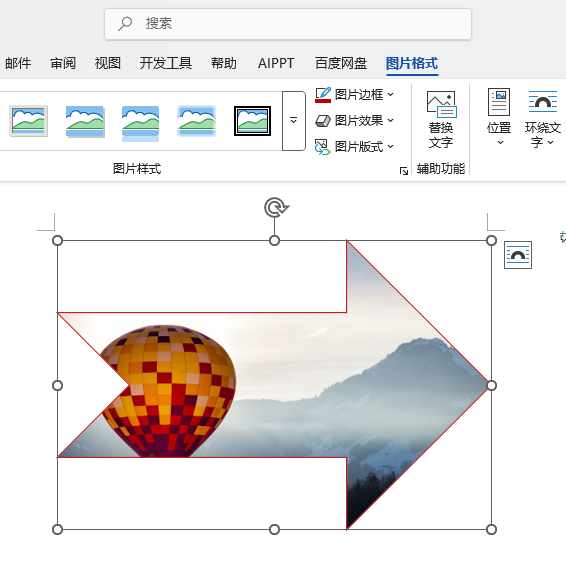Viewport: 566px width, 570px height.
Task: Open the 图片边框 dropdown arrow
Action: point(391,95)
